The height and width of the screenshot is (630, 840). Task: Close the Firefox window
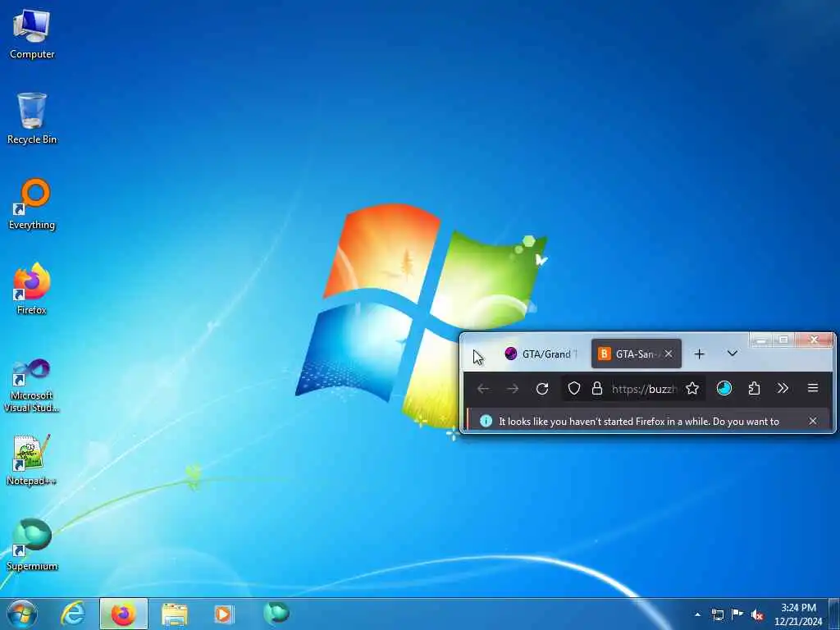point(815,340)
